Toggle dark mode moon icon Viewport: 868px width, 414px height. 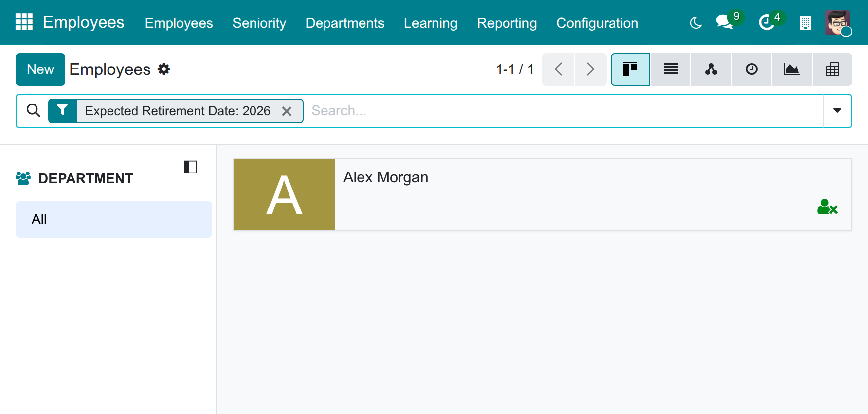click(x=696, y=23)
